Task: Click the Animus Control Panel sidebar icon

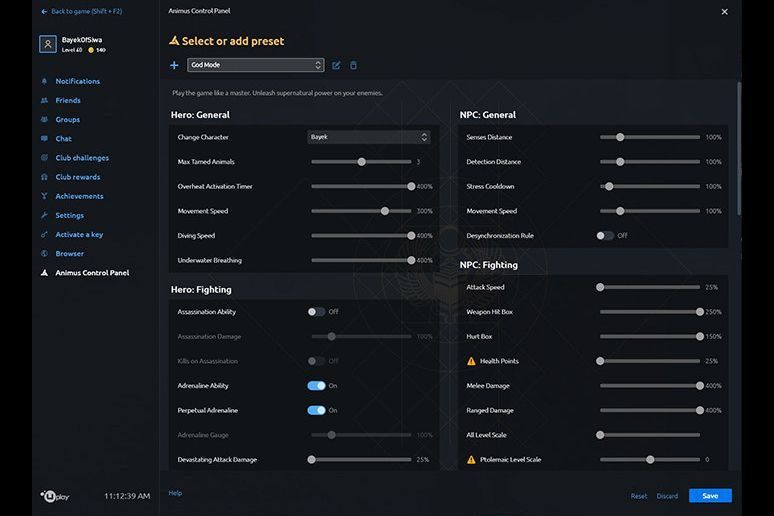Action: pyautogui.click(x=44, y=273)
